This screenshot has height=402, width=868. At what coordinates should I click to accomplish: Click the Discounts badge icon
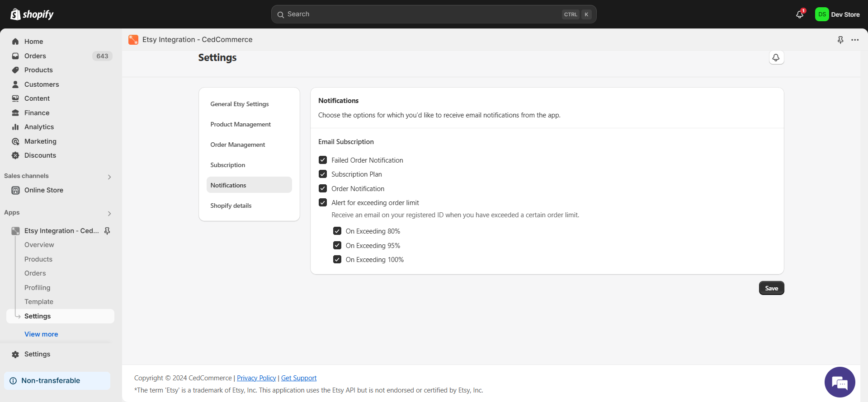pyautogui.click(x=15, y=155)
